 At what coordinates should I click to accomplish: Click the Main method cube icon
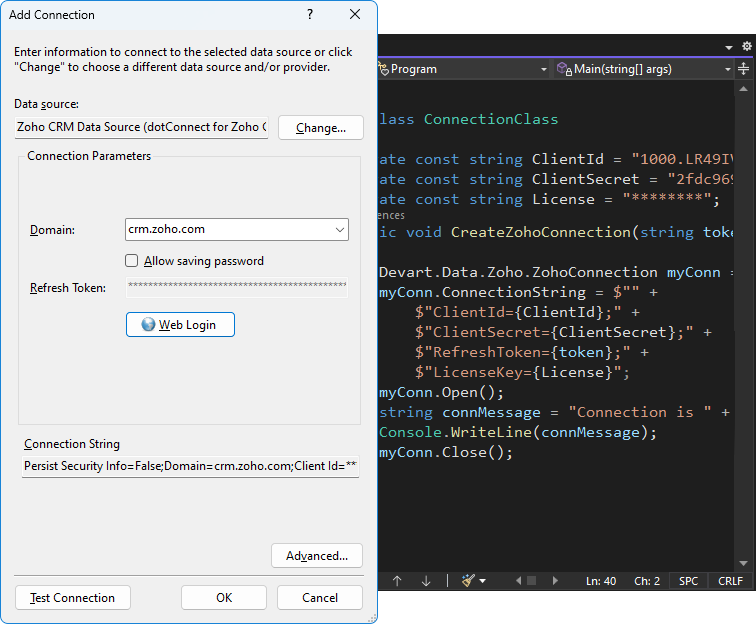tap(564, 69)
